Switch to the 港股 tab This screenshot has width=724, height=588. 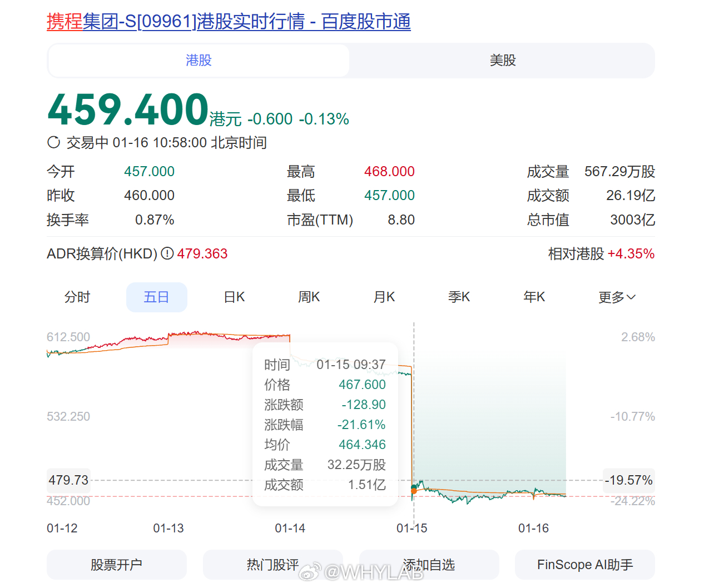point(199,61)
